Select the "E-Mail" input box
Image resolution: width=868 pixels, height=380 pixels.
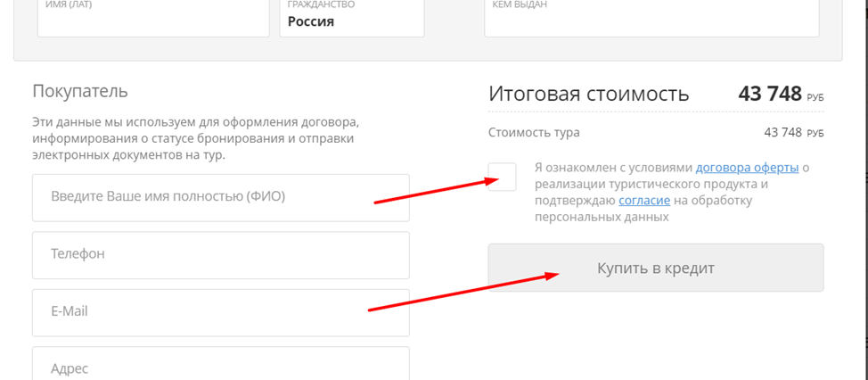(220, 312)
